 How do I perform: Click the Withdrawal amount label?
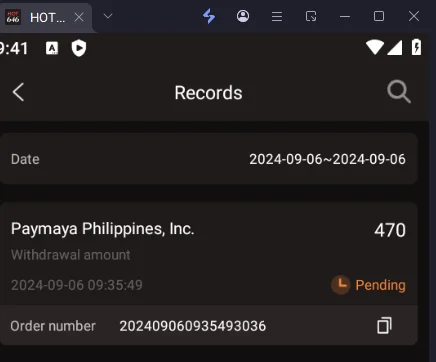(x=71, y=255)
